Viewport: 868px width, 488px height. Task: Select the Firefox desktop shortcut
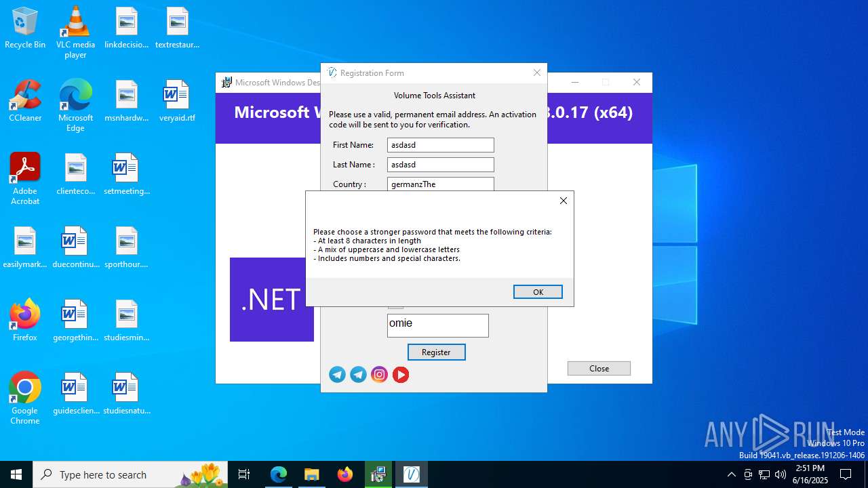click(25, 321)
